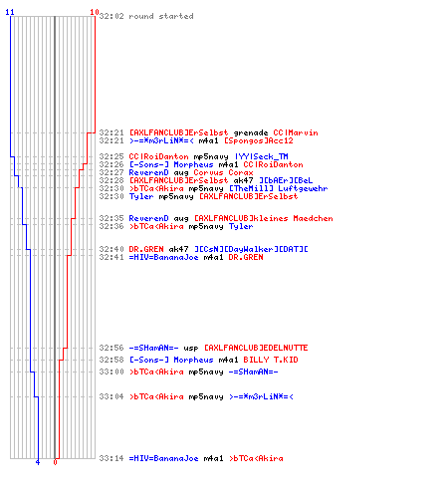
Task: Click DR.GREN killer at 32:40
Action: tap(146, 249)
